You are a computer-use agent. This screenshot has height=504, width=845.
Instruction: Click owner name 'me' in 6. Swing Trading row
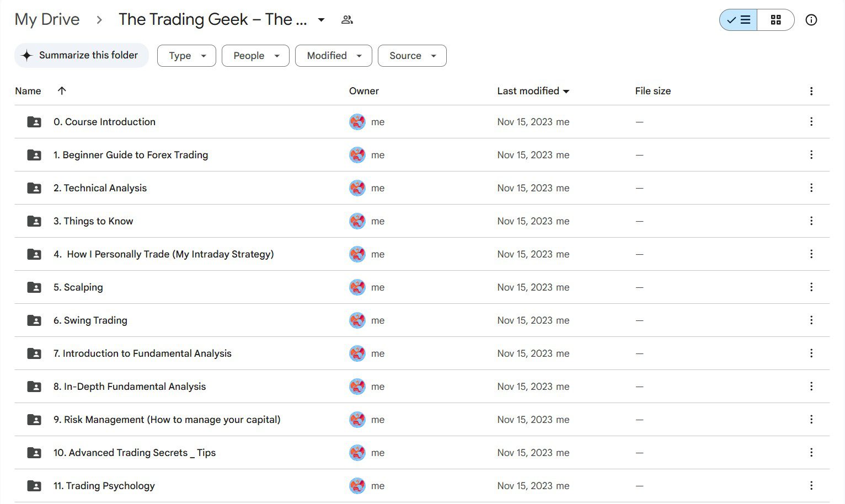tap(378, 320)
